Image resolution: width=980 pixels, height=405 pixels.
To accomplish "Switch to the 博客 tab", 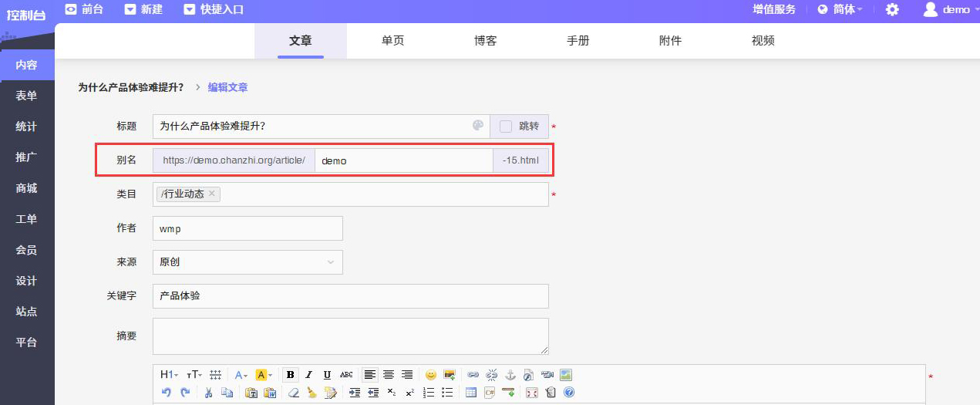I will point(485,41).
